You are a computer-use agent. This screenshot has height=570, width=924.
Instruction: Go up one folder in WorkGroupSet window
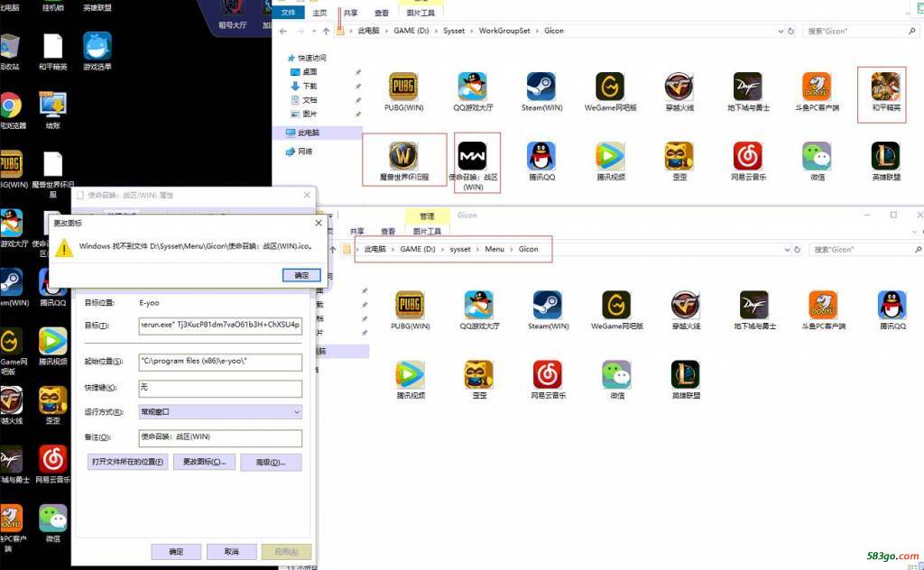(x=326, y=31)
